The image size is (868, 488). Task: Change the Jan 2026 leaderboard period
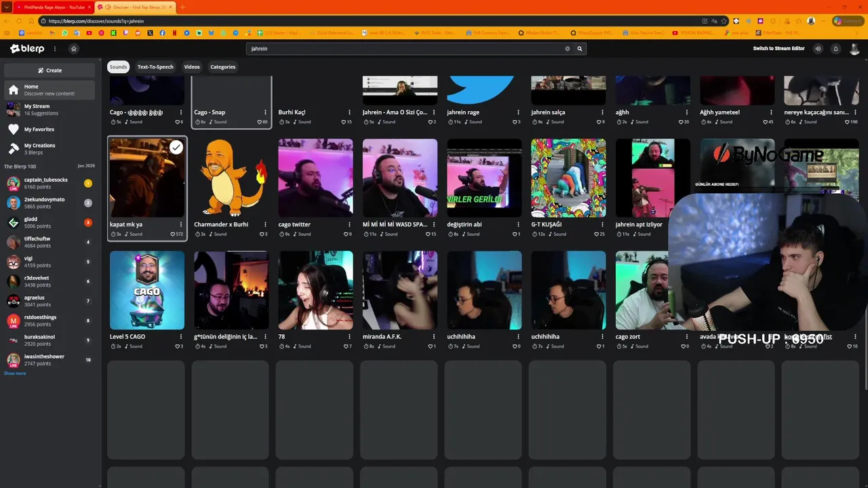[x=86, y=166]
